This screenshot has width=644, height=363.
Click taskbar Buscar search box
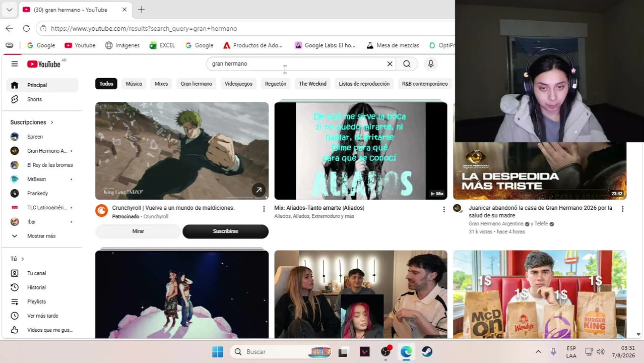[281, 352]
